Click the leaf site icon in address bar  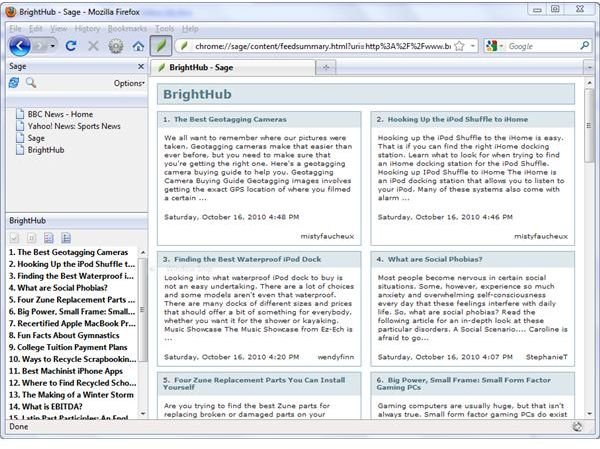[x=184, y=46]
